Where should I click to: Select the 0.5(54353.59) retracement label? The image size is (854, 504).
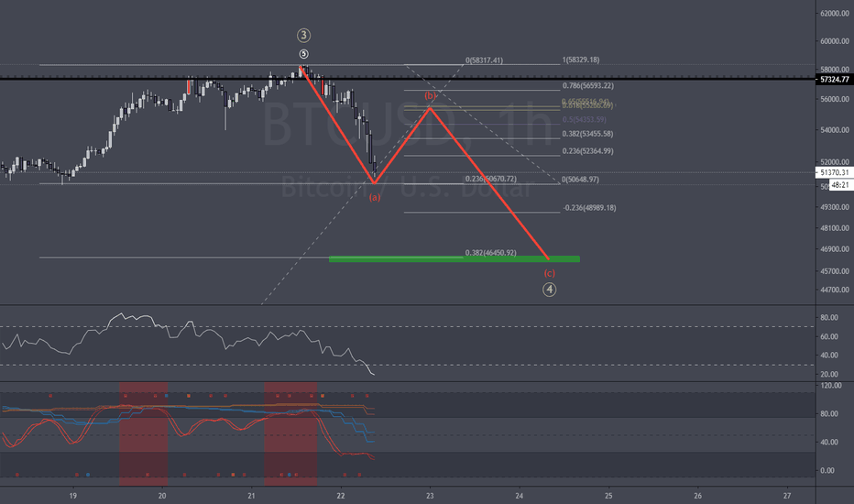pos(584,119)
